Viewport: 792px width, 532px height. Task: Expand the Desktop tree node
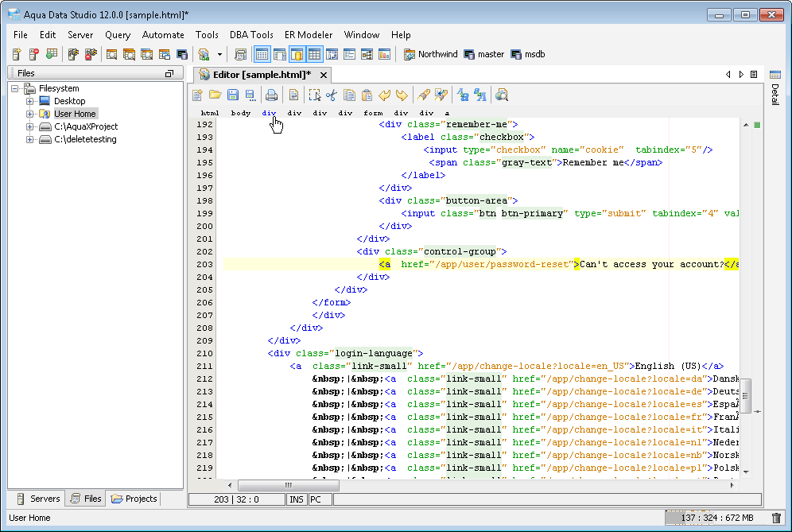point(30,101)
